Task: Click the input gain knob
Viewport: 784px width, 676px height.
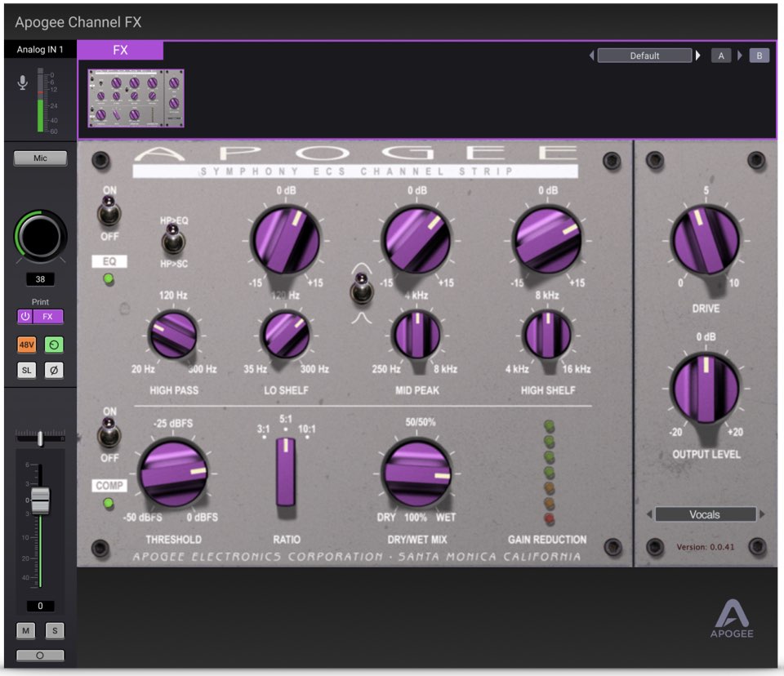Action: (40, 237)
